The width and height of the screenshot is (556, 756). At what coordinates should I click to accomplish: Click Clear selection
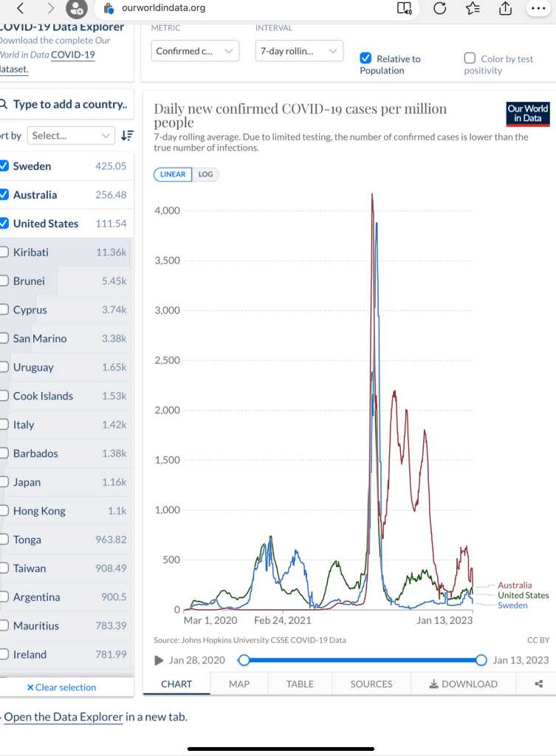(x=61, y=687)
